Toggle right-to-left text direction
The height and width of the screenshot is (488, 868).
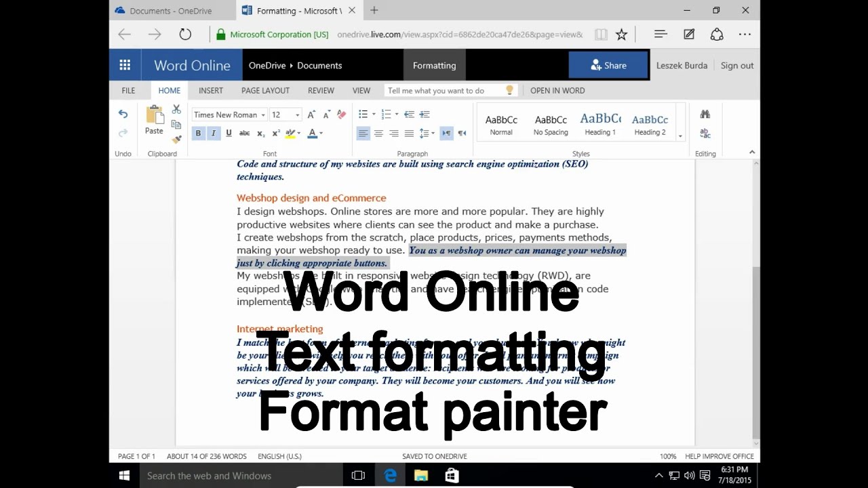coord(462,134)
